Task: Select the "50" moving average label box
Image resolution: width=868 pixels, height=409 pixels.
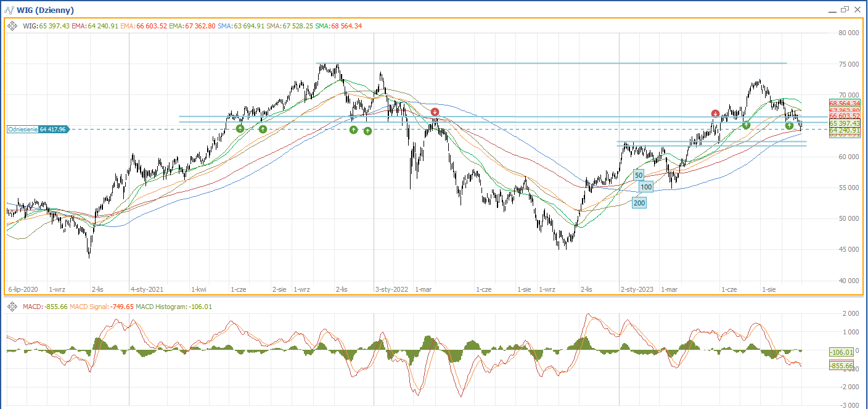Action: click(639, 175)
